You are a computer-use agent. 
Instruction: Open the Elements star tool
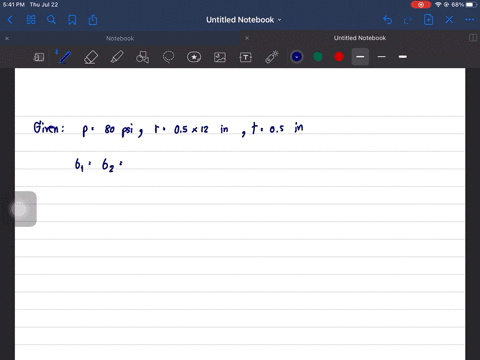194,57
